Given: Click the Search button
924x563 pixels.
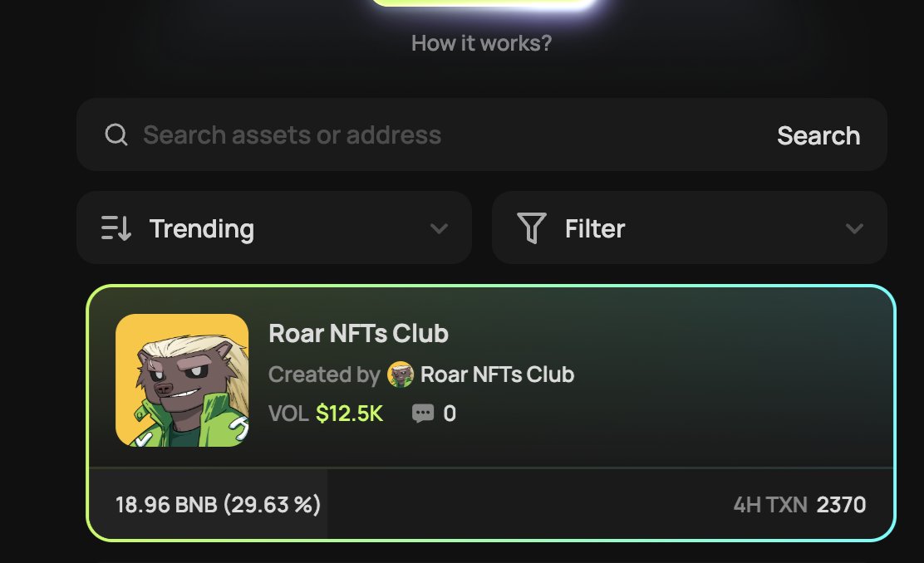Looking at the screenshot, I should [x=818, y=135].
